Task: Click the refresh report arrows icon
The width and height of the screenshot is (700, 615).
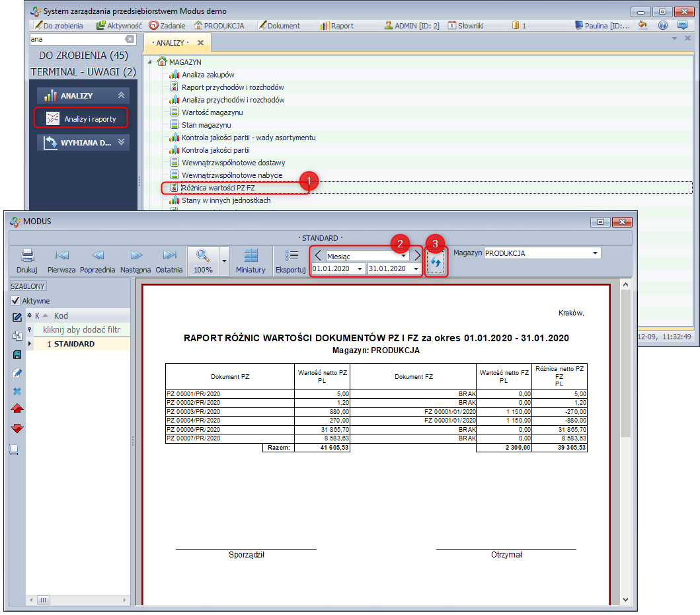Action: [x=436, y=263]
